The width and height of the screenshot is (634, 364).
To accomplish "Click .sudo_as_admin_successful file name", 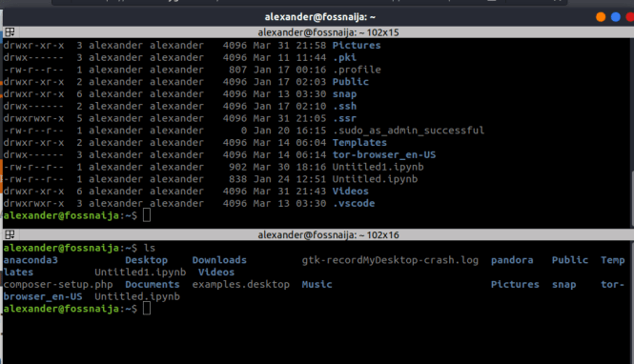I will [408, 131].
